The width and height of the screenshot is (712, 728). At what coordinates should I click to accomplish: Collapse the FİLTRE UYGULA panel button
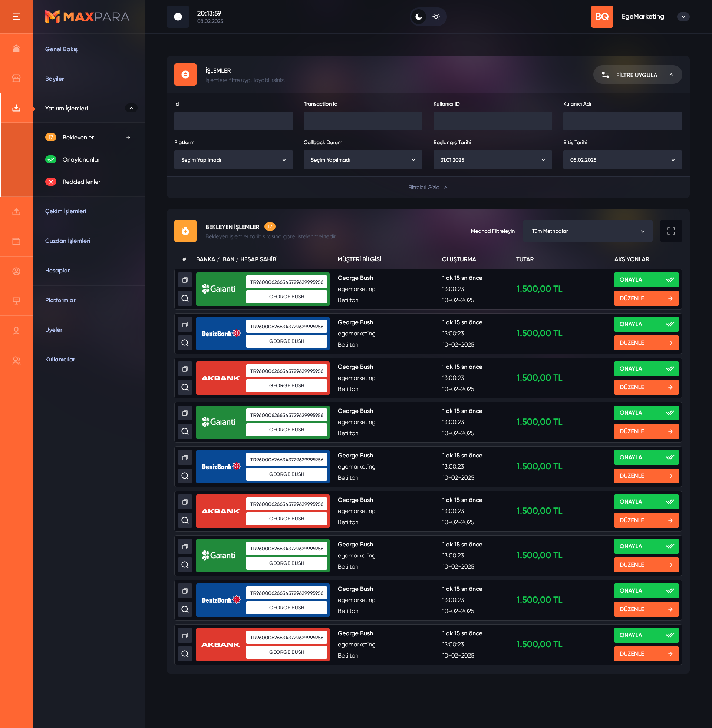(x=637, y=75)
